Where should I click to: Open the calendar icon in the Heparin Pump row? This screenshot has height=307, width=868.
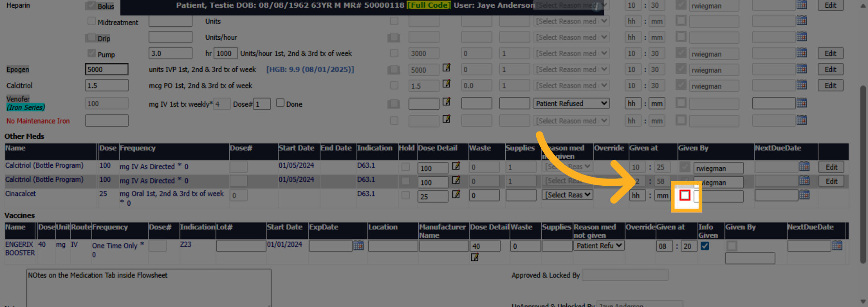coord(802,53)
